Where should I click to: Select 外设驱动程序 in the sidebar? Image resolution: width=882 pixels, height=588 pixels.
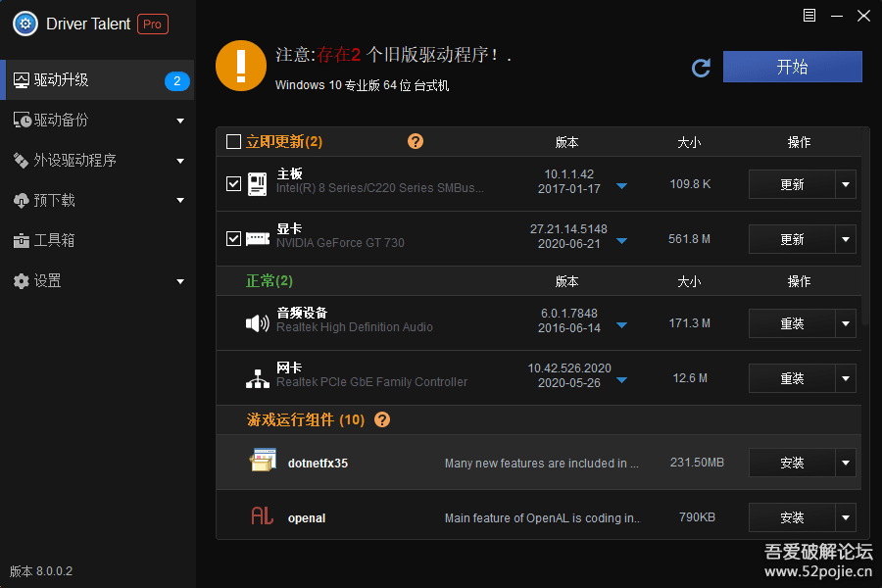(x=97, y=161)
